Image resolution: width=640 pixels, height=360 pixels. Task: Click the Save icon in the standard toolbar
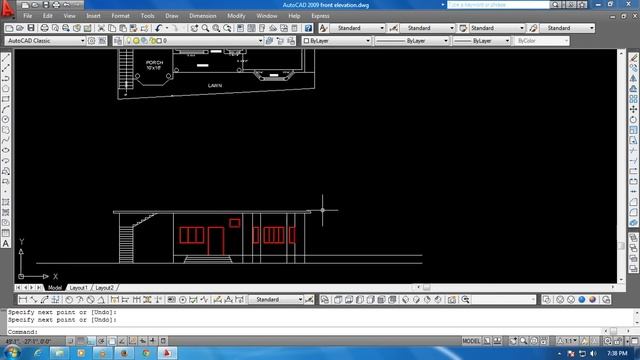(x=31, y=28)
